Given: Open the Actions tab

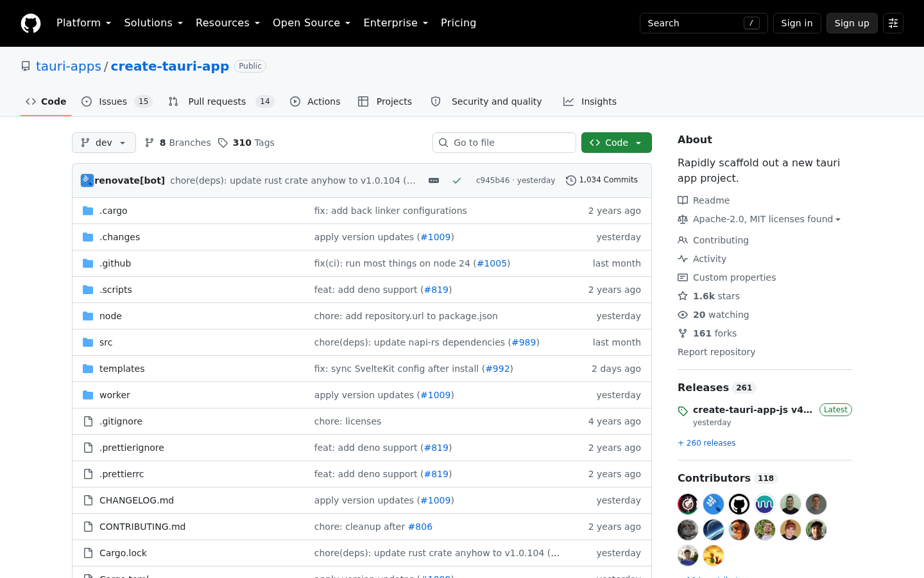Looking at the screenshot, I should (x=315, y=101).
